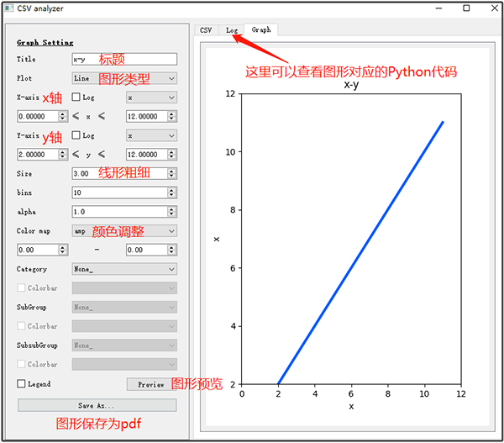
Task: Click the Graph Setting heading
Action: click(45, 43)
